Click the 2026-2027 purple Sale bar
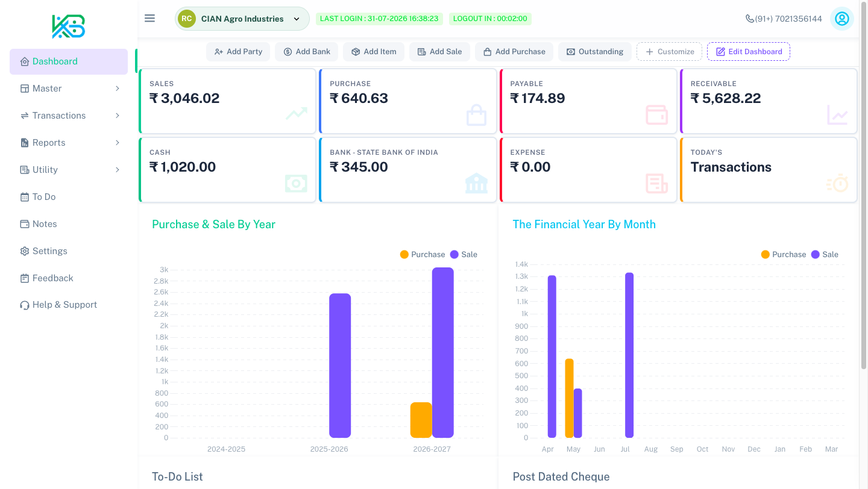This screenshot has width=868, height=489. (442, 352)
